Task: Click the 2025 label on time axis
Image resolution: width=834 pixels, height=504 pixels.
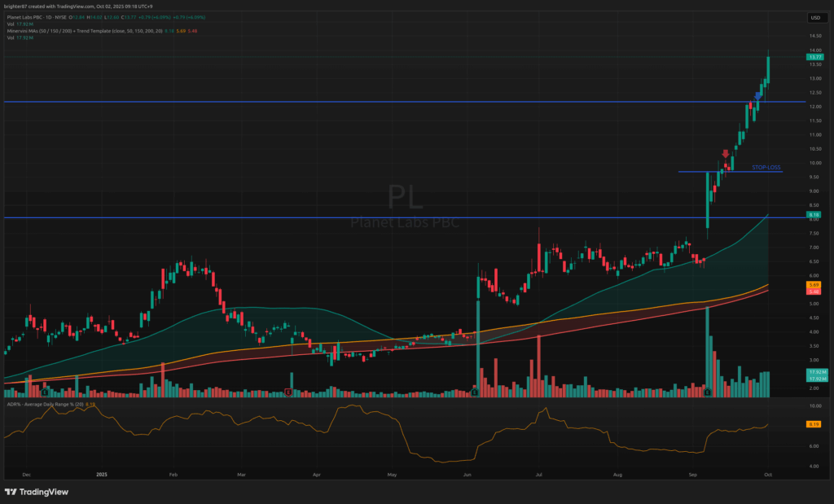Action: (x=102, y=473)
